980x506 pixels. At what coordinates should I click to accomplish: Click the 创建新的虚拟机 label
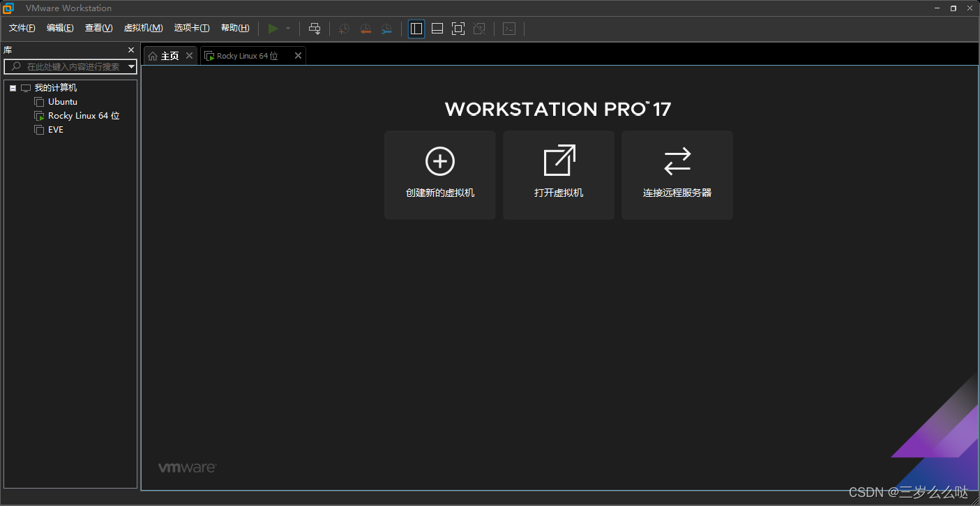point(440,193)
